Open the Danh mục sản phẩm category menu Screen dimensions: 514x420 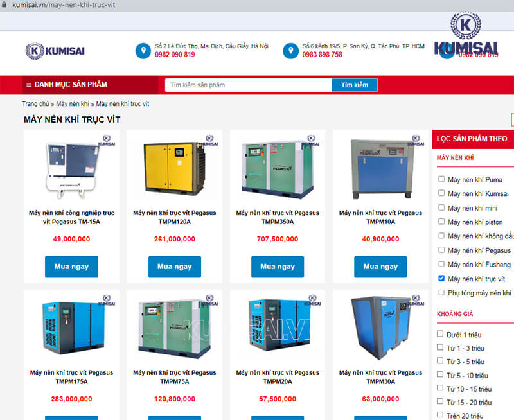(x=90, y=85)
